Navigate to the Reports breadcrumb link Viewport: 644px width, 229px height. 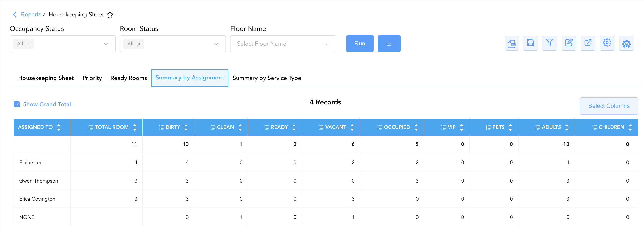[31, 15]
